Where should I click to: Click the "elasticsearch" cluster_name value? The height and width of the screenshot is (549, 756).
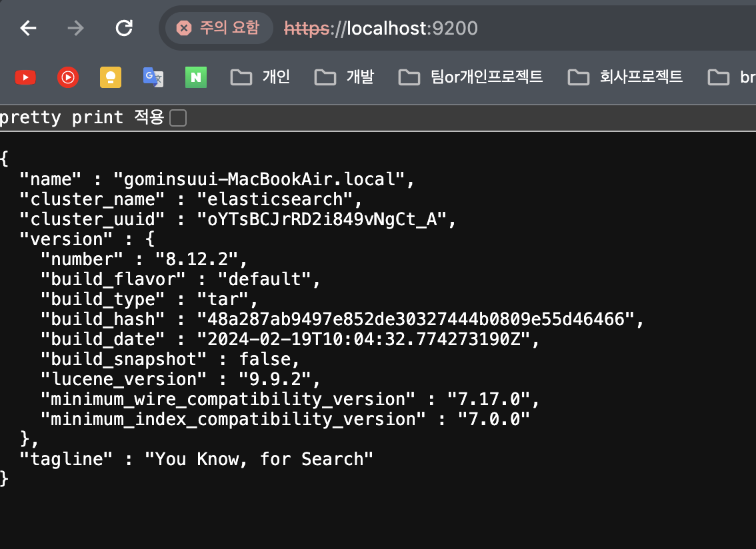tap(275, 199)
